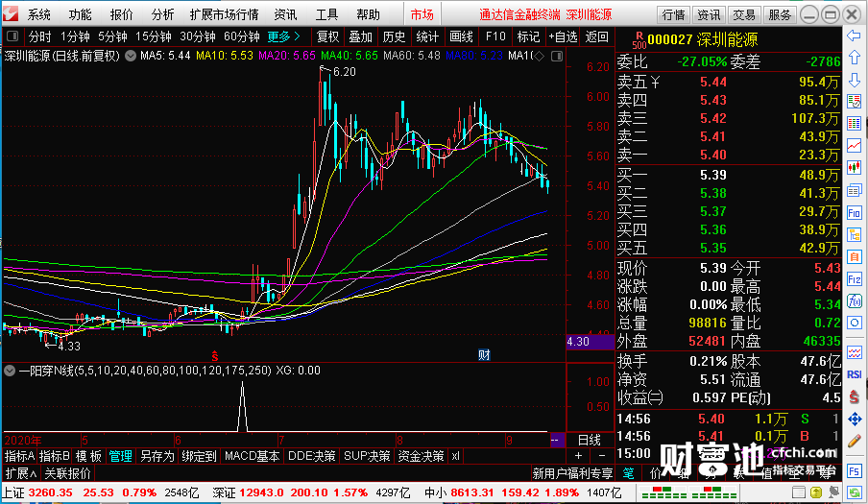Open the 分析 menu

point(162,15)
